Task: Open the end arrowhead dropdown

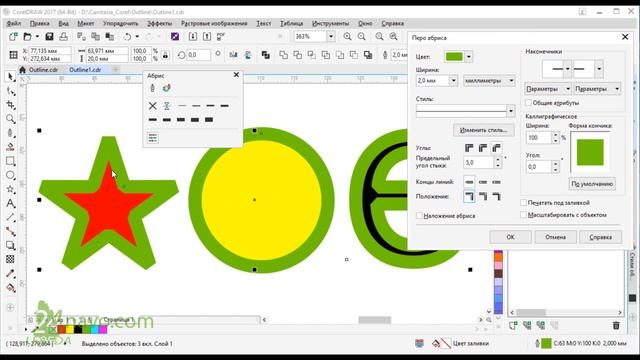Action: [599, 69]
